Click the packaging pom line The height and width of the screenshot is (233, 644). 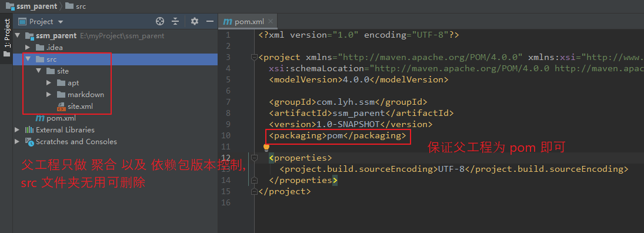pos(338,135)
